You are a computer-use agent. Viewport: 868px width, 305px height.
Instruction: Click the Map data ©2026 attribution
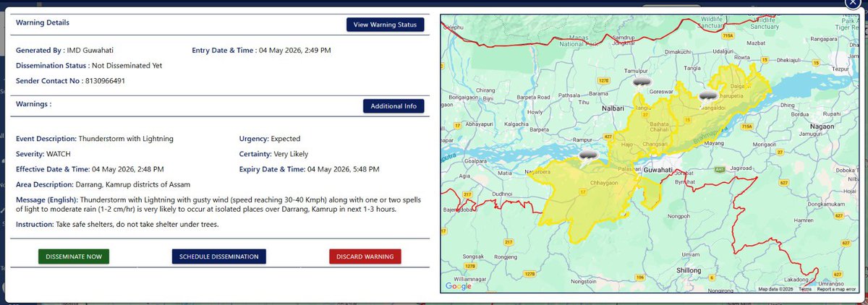[775, 289]
